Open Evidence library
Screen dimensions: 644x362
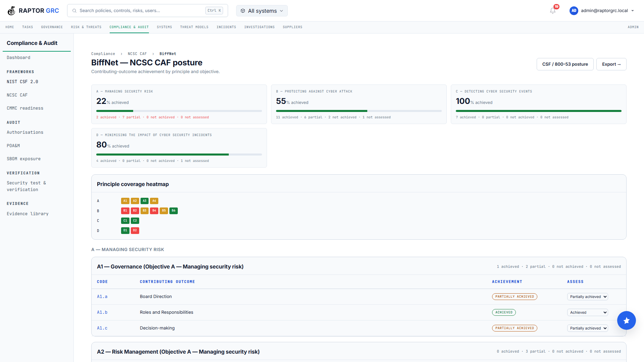28,214
